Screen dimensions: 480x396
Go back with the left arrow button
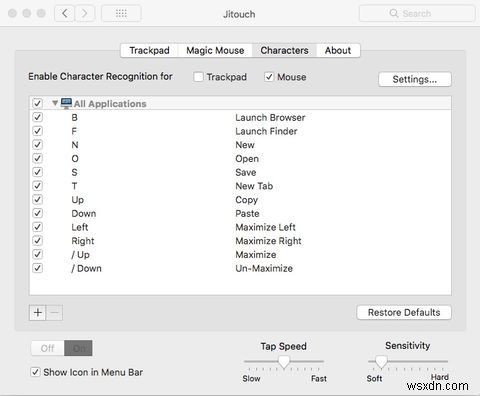point(65,13)
